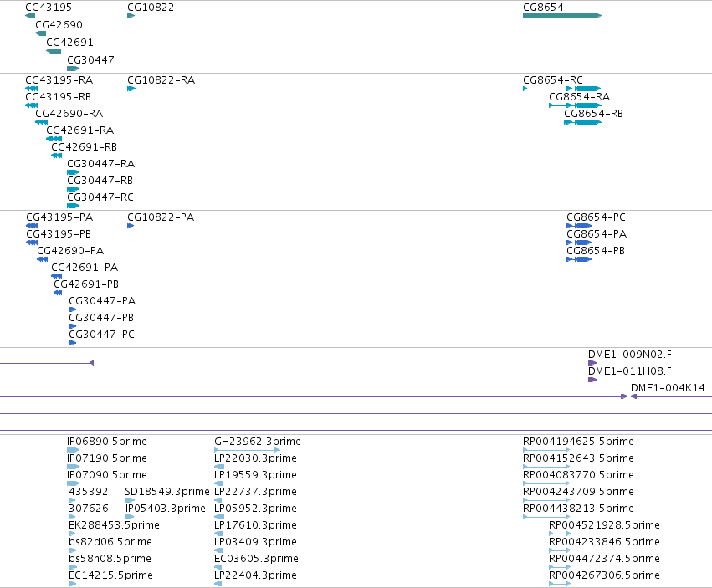This screenshot has width=712, height=588.
Task: Click EST IP05403.3prime
Action: point(166,509)
